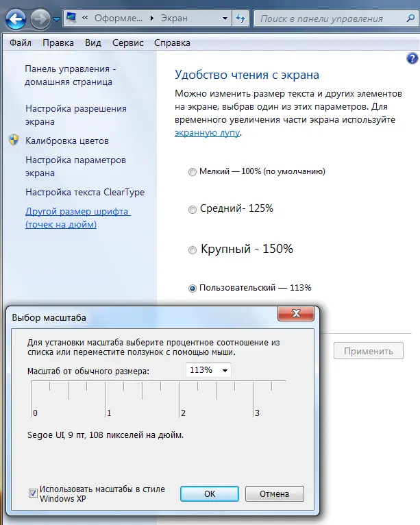This screenshot has height=525, width=420.
Task: Click the scale ruler at mark 2
Action: [x=180, y=398]
